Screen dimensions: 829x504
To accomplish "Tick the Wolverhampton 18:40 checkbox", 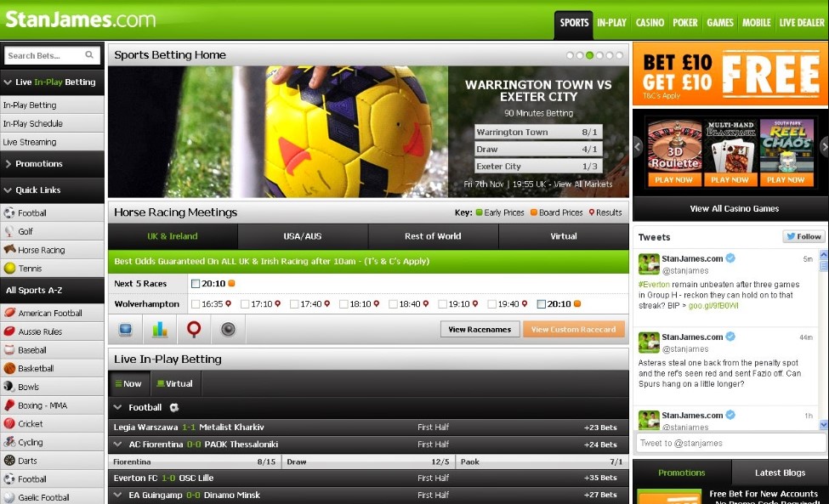I will [393, 304].
